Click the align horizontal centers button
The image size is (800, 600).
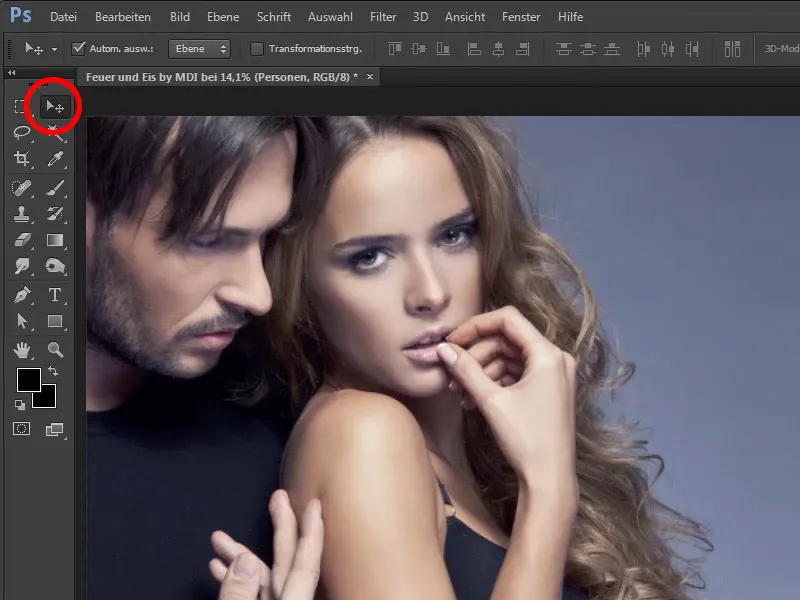coord(499,46)
